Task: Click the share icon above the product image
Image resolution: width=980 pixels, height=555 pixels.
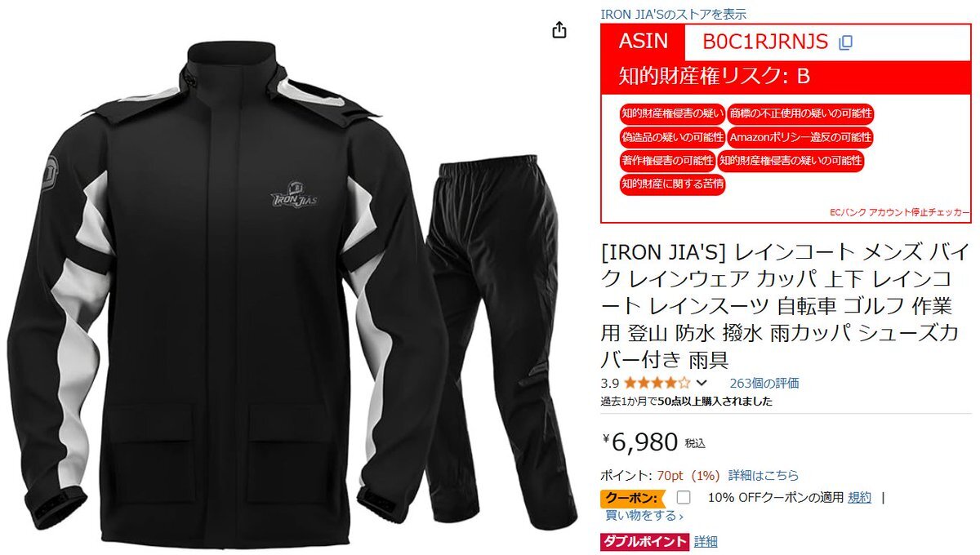Action: point(559,30)
